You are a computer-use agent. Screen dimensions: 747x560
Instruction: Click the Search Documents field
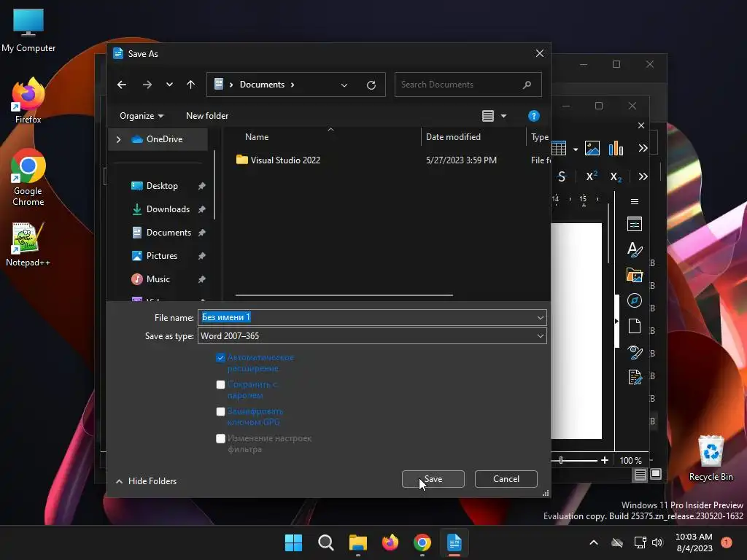[468, 85]
